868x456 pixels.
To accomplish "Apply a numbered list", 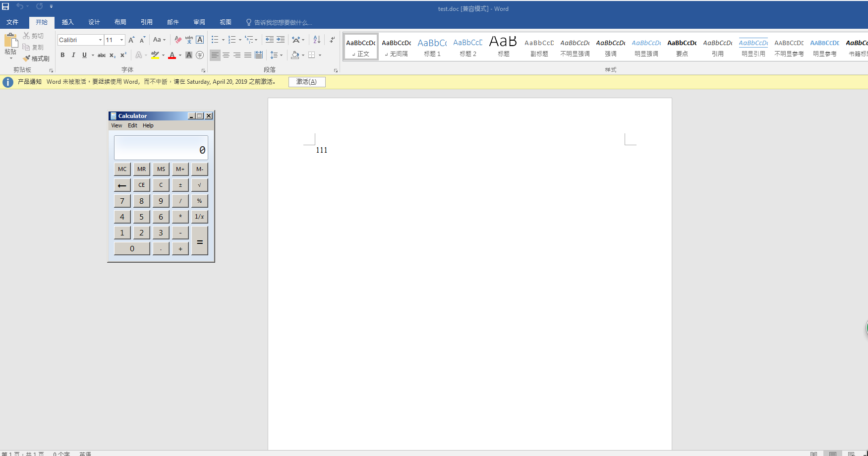I will 231,40.
